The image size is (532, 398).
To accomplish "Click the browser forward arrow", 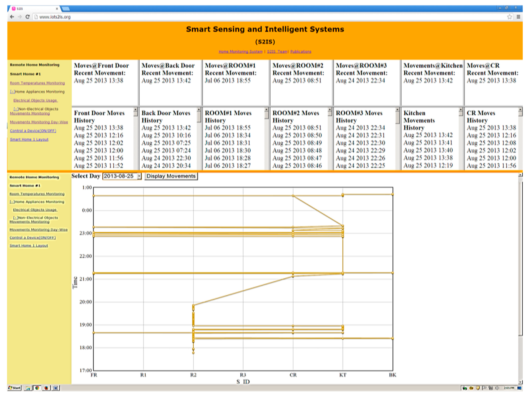I will pos(20,17).
